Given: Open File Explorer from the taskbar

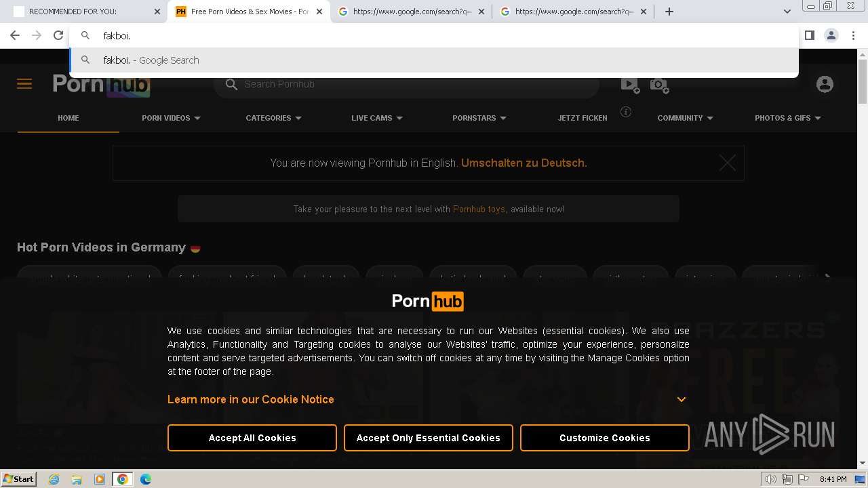Looking at the screenshot, I should (x=77, y=479).
